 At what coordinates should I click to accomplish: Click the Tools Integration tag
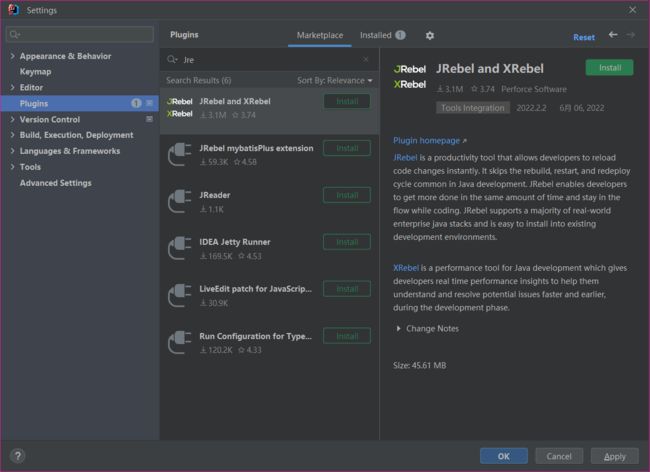click(x=473, y=108)
